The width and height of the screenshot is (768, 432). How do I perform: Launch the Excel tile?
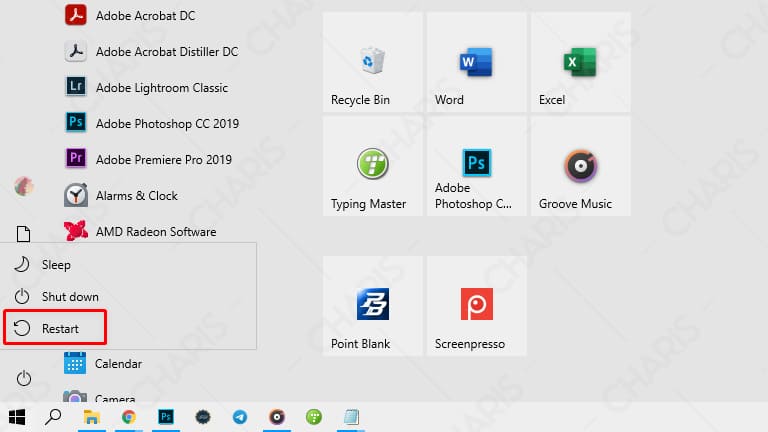tap(580, 62)
